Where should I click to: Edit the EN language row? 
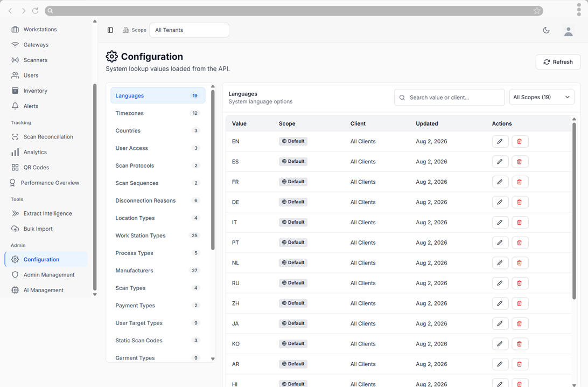[x=500, y=142]
